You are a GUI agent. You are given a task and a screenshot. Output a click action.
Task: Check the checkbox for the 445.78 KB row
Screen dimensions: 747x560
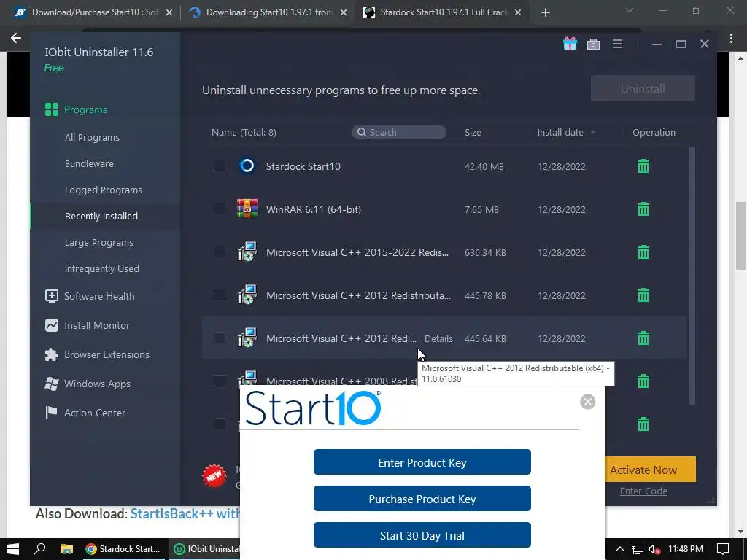pyautogui.click(x=219, y=295)
